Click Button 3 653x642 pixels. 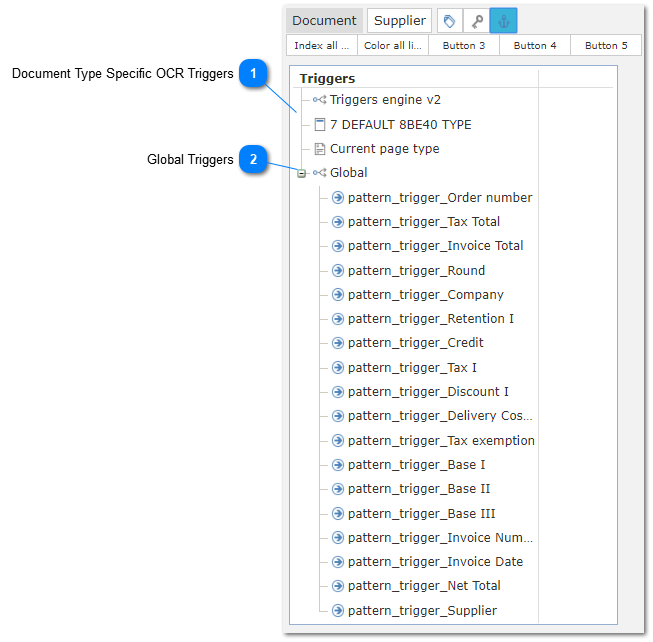coord(464,46)
